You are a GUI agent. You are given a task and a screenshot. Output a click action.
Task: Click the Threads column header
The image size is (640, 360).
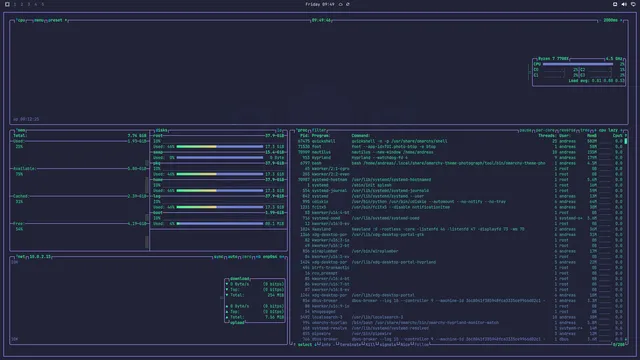click(547, 136)
